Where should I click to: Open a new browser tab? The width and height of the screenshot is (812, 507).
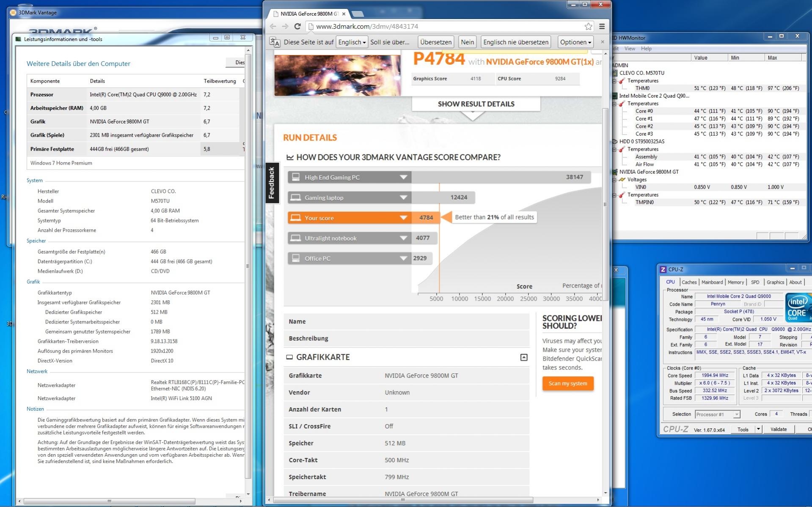(x=358, y=14)
